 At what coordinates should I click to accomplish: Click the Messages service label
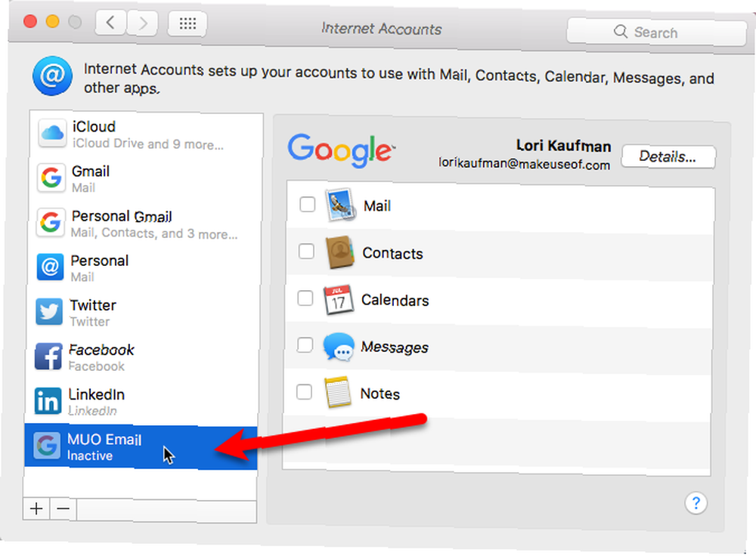(395, 347)
